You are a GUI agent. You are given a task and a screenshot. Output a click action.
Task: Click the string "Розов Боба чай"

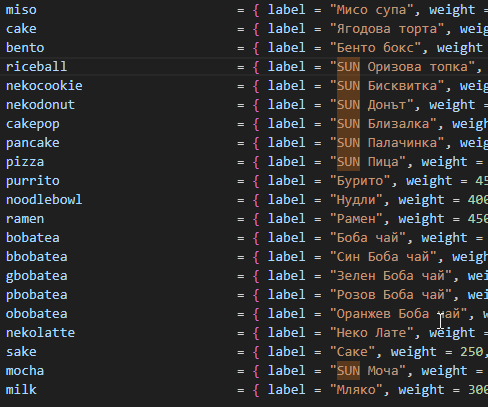[391, 295]
